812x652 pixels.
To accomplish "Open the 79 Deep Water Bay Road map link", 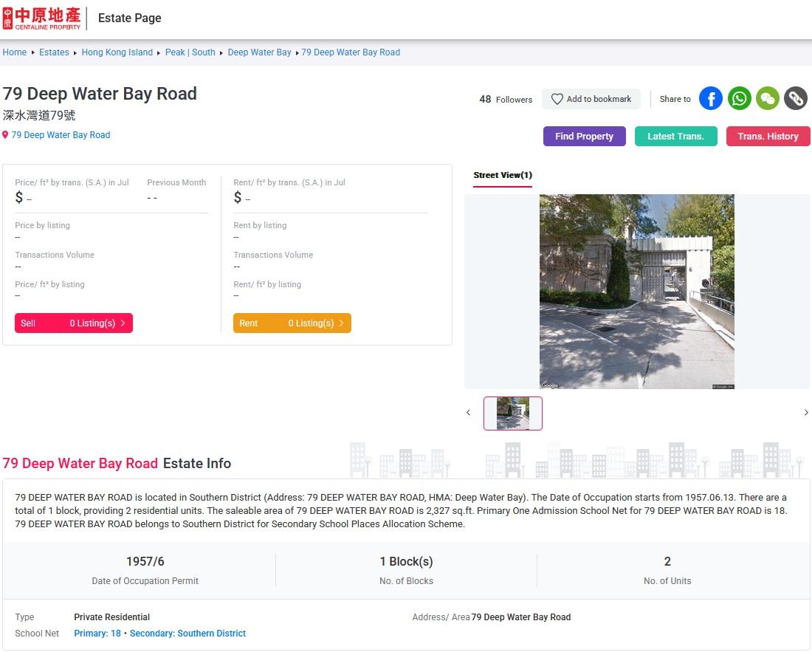I will (x=61, y=135).
